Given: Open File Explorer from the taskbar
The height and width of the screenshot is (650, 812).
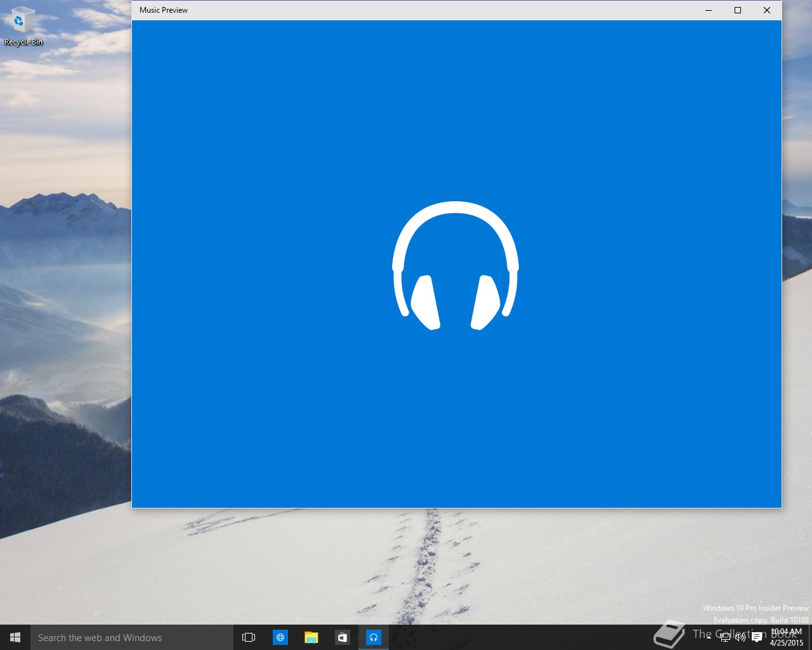Looking at the screenshot, I should [x=311, y=637].
